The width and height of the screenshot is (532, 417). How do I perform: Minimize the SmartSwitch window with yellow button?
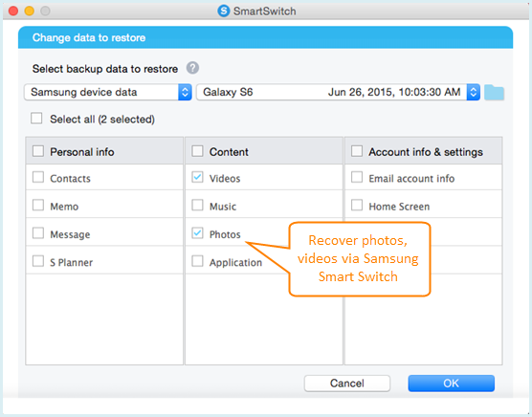pos(30,11)
